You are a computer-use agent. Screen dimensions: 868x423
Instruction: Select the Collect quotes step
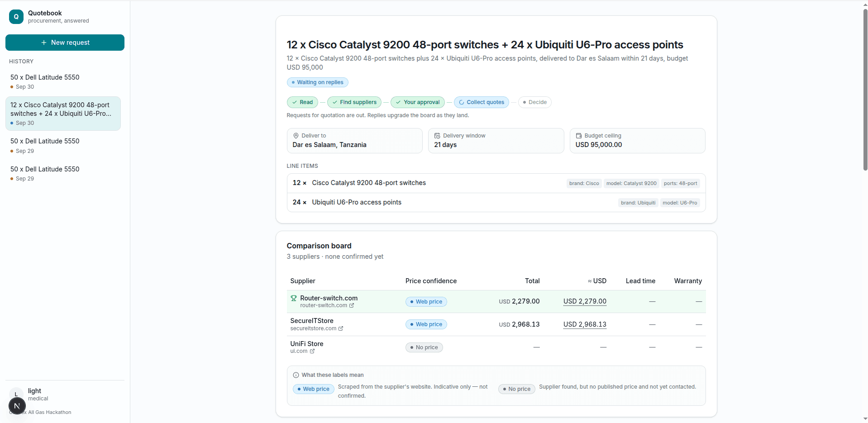[482, 102]
